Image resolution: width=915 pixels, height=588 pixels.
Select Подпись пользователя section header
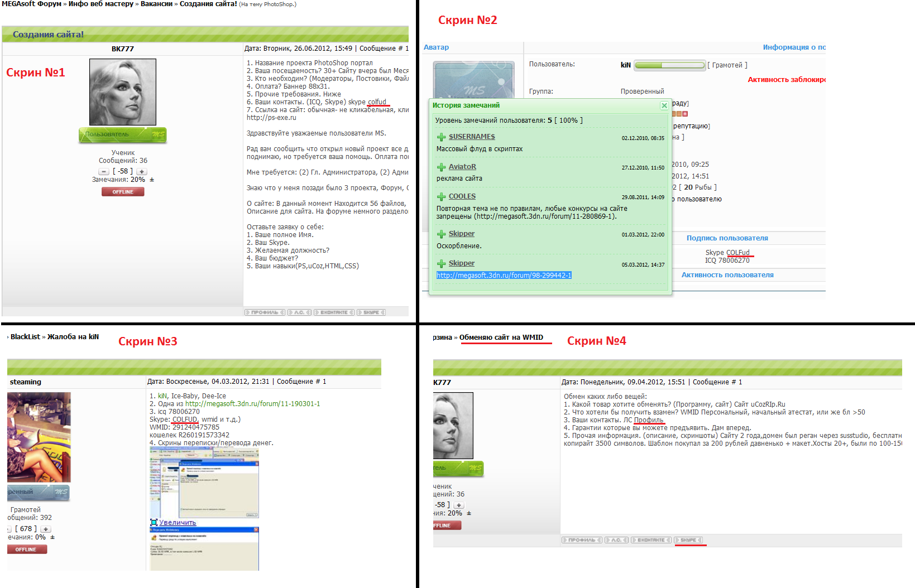pyautogui.click(x=727, y=238)
